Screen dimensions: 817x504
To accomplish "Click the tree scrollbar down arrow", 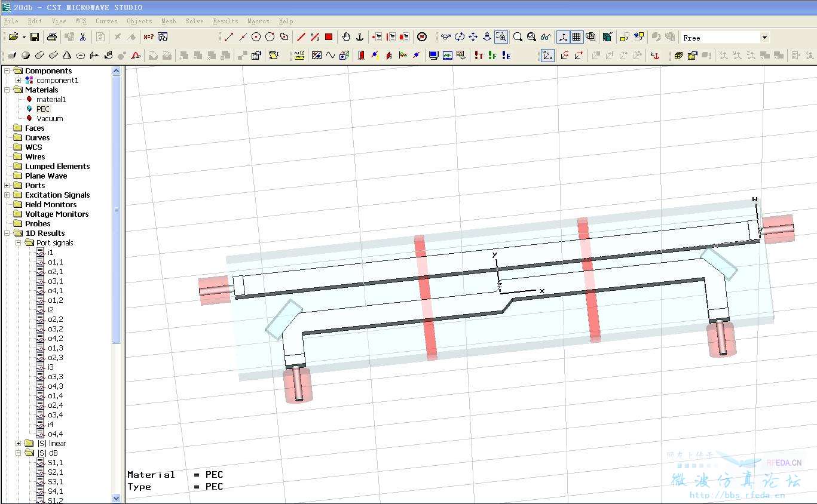I will 116,498.
